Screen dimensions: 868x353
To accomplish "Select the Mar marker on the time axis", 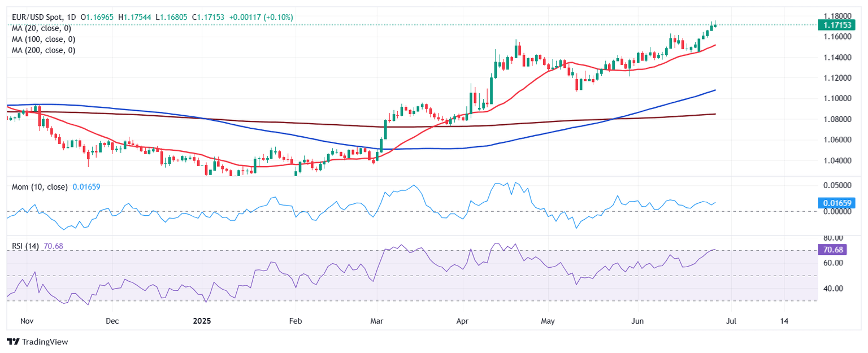I will [376, 321].
